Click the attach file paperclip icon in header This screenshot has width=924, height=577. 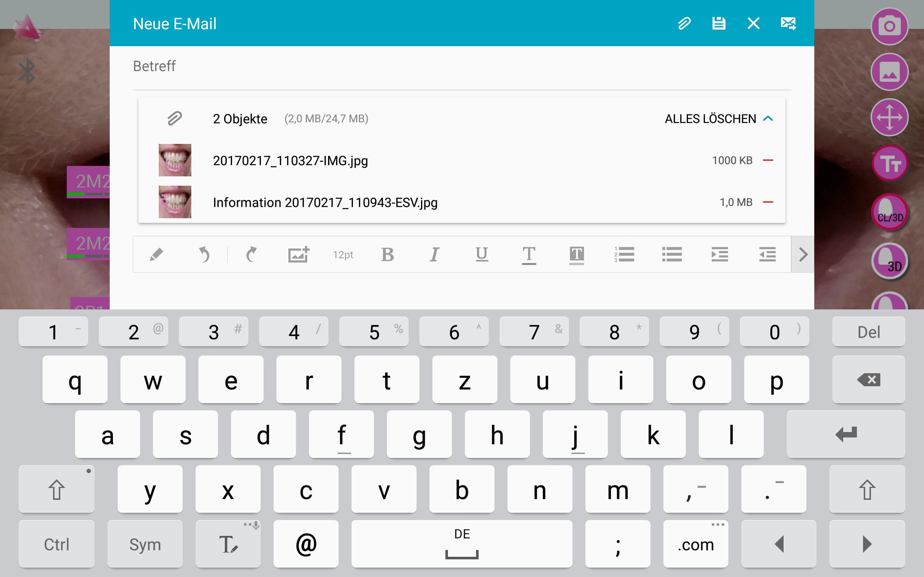(684, 24)
